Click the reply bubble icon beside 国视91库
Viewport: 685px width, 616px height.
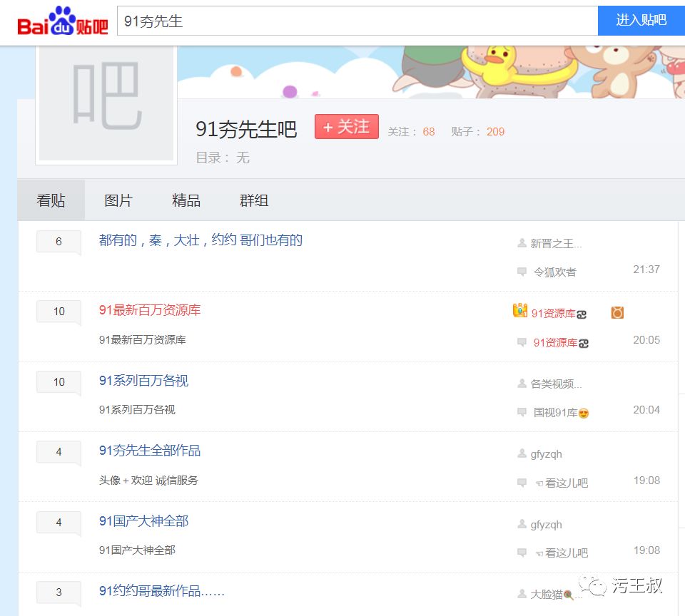click(522, 411)
